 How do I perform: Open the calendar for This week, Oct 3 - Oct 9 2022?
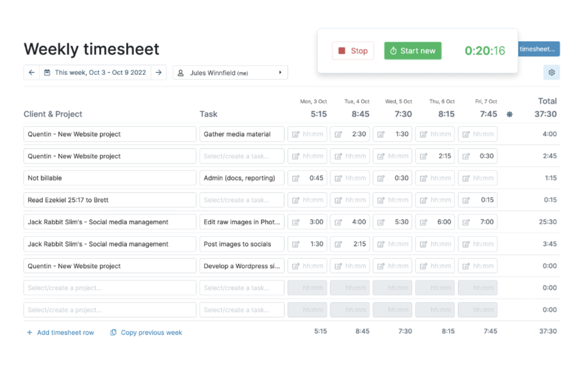click(x=95, y=73)
